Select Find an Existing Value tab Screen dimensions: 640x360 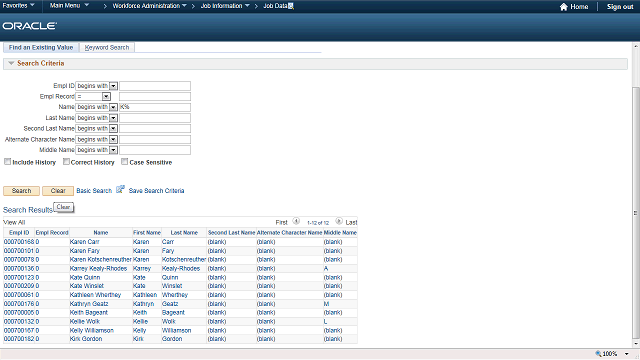(x=41, y=47)
